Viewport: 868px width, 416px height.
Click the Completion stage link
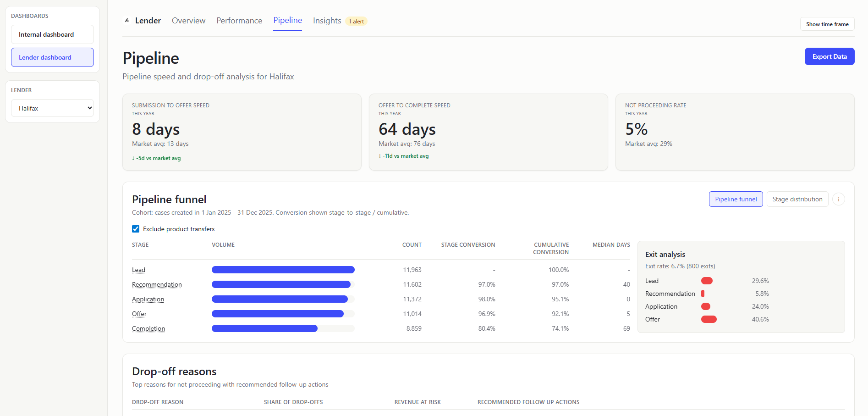tap(148, 328)
